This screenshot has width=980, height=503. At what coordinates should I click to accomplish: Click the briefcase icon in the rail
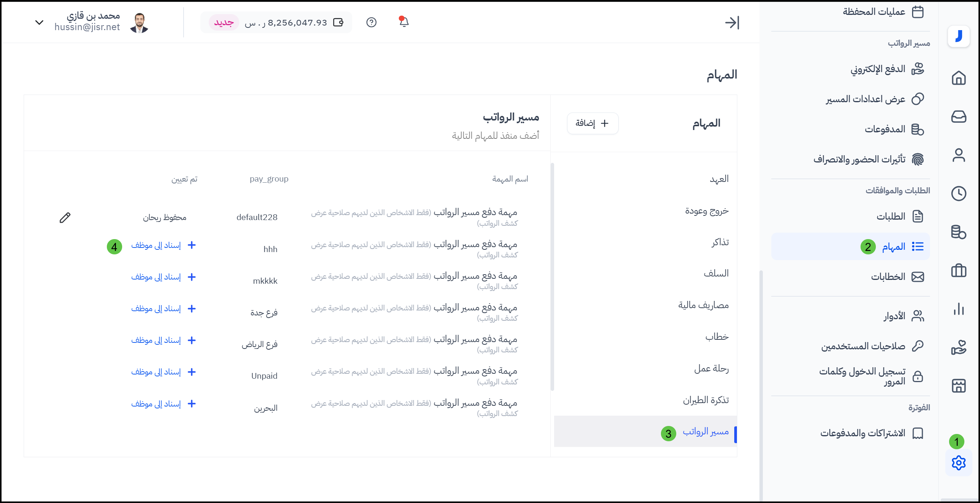[958, 271]
